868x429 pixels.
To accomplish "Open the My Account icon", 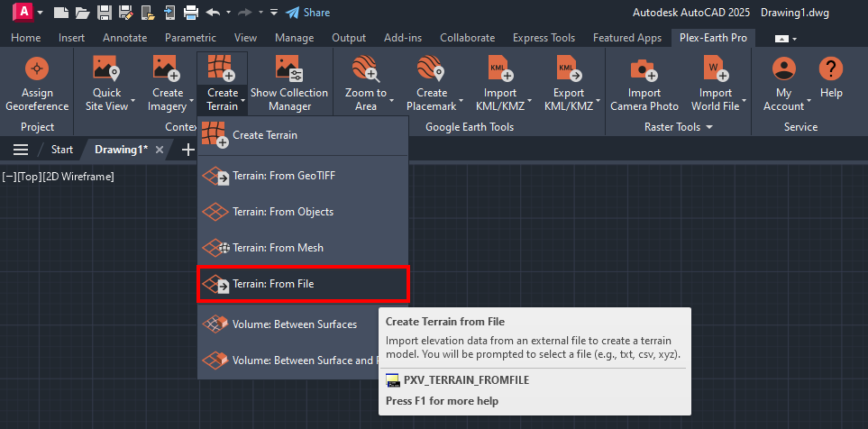I will coord(783,68).
